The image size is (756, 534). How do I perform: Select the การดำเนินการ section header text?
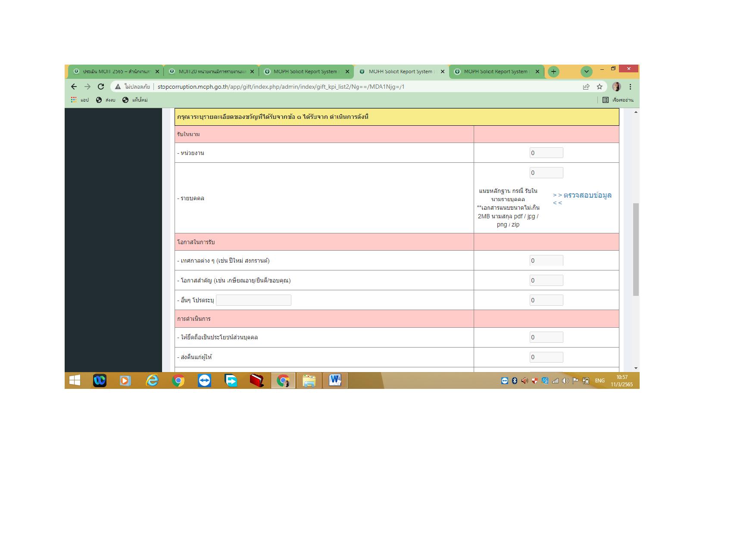194,319
